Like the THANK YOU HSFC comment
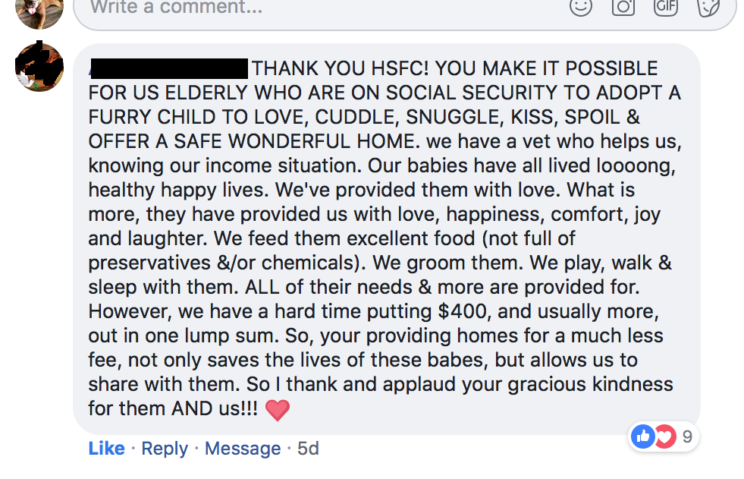744x479 pixels. pos(106,449)
